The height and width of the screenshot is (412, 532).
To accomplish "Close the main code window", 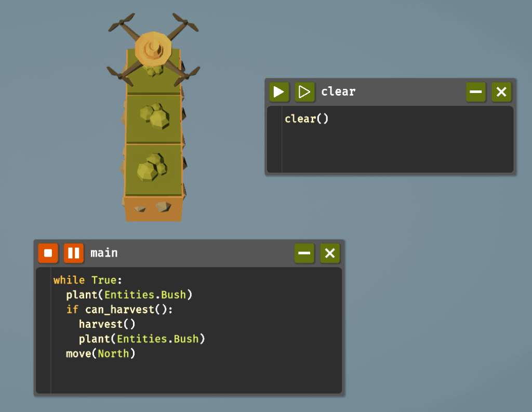I will pos(330,254).
